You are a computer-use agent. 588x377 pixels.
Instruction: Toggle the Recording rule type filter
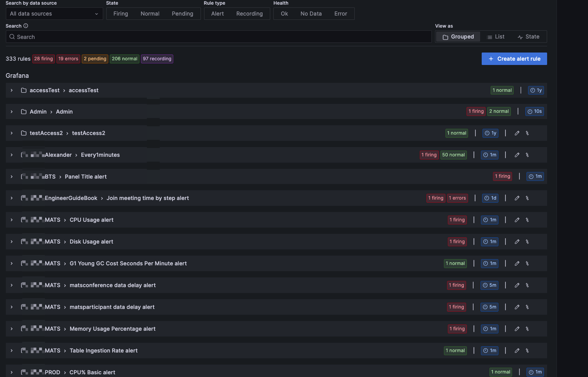[x=249, y=13]
